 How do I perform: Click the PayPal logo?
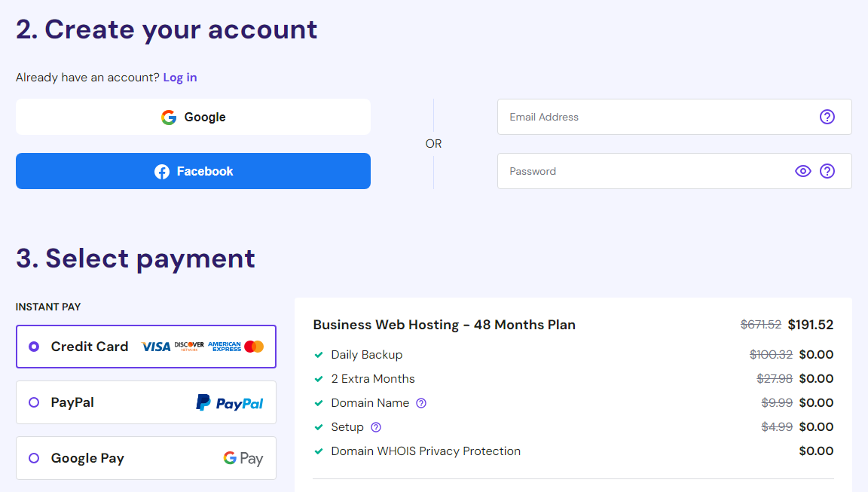click(229, 402)
